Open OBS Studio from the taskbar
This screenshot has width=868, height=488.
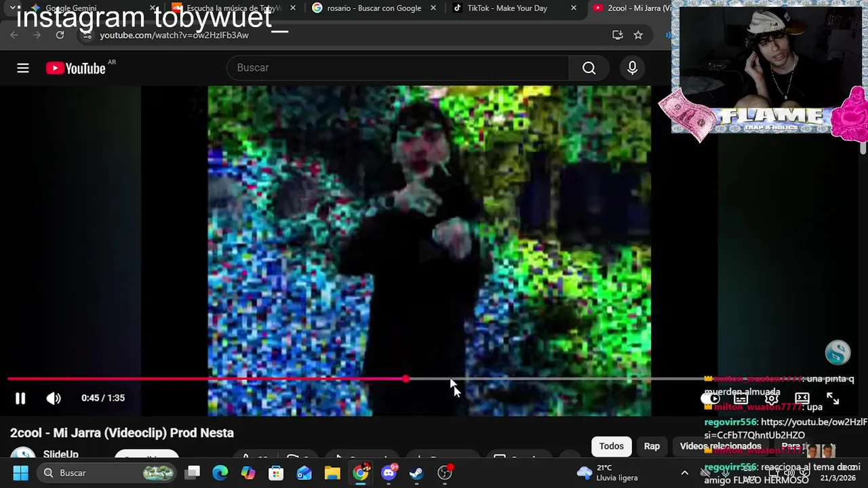[x=445, y=473]
